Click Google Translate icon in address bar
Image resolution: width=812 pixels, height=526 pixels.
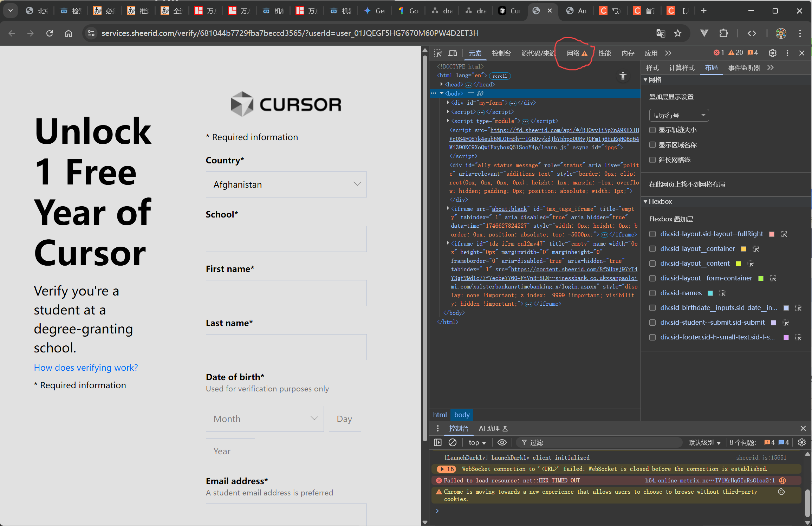point(661,33)
